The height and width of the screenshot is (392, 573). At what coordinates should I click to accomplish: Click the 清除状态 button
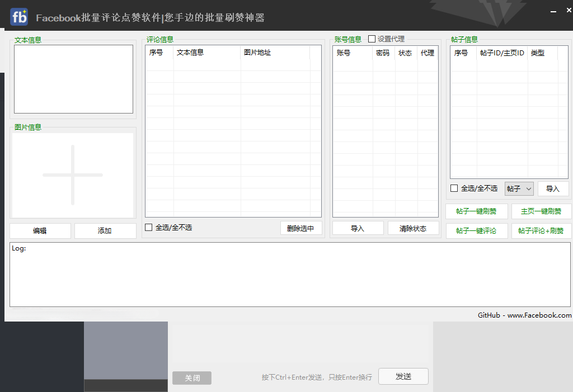point(414,228)
